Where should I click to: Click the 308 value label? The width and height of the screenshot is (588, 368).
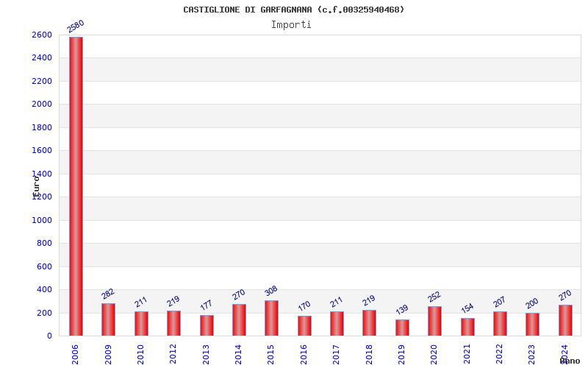point(270,291)
